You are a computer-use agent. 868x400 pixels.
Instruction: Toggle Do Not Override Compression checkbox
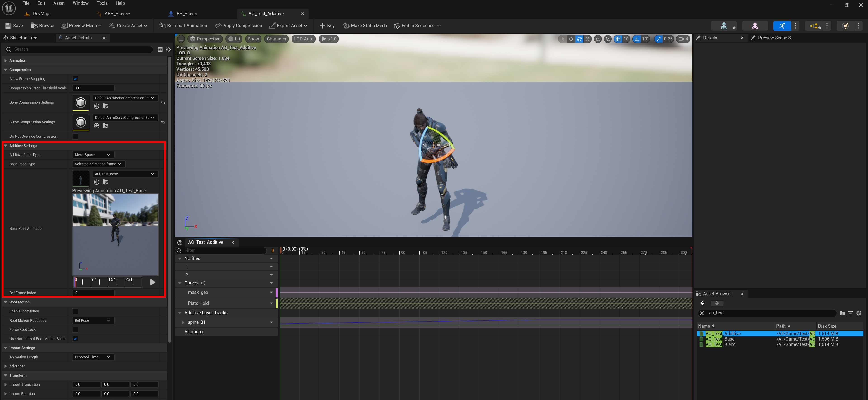tap(75, 137)
